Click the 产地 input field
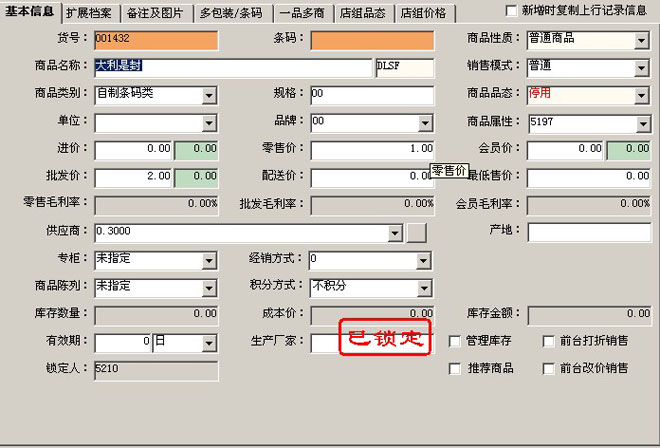This screenshot has width=660, height=448. [x=589, y=232]
